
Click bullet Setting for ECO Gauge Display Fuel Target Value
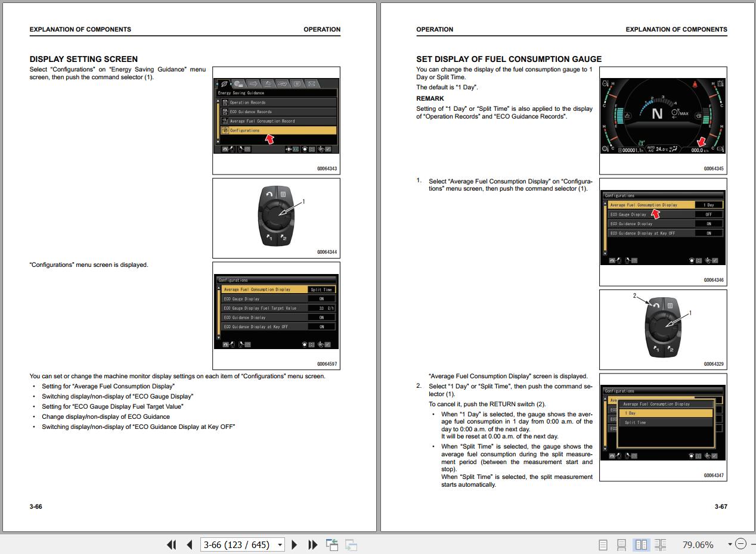113,406
